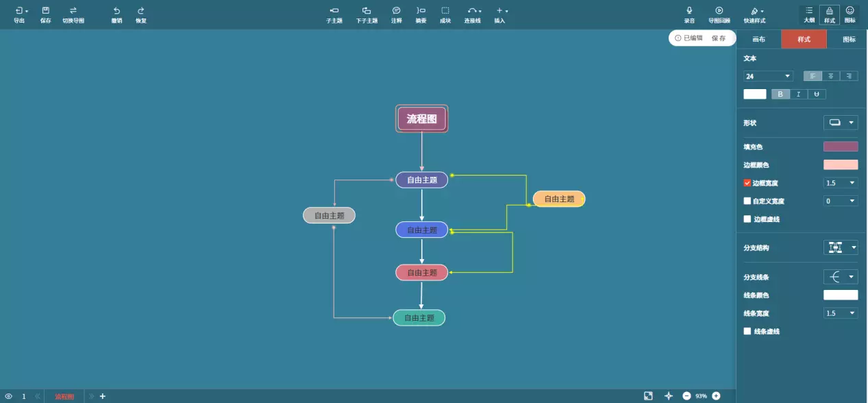Switch to the 图标 tab in panel
The width and height of the screenshot is (868, 403).
[x=849, y=39]
